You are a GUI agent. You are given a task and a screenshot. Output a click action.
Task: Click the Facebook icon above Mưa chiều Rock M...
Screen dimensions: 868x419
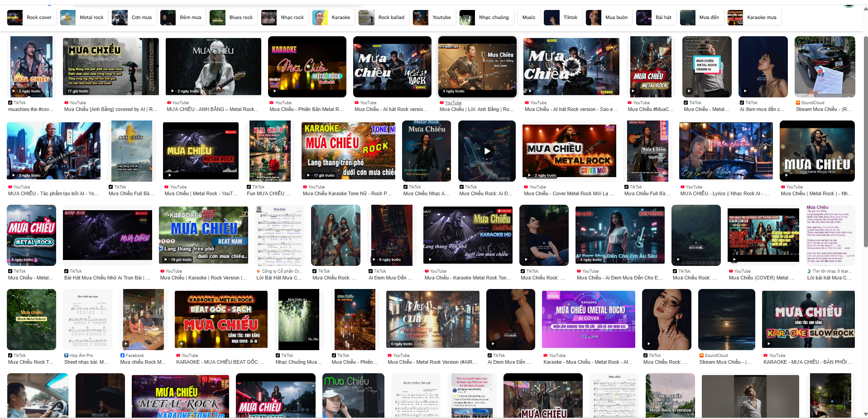[x=122, y=356]
